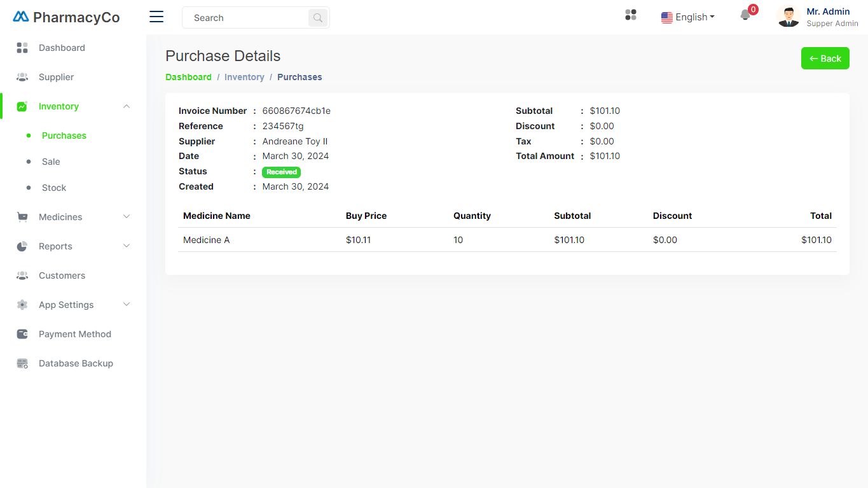Collapse the Inventory menu chevron
868x488 pixels.
tap(126, 106)
